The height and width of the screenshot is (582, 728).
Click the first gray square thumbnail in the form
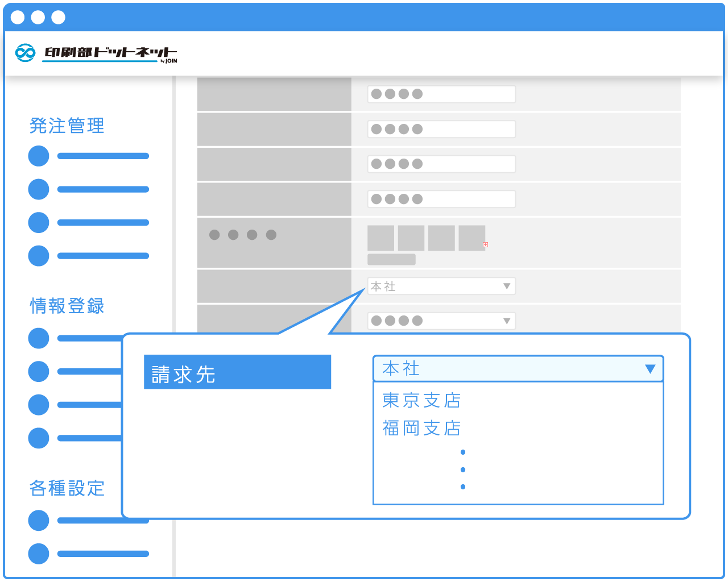pyautogui.click(x=380, y=238)
